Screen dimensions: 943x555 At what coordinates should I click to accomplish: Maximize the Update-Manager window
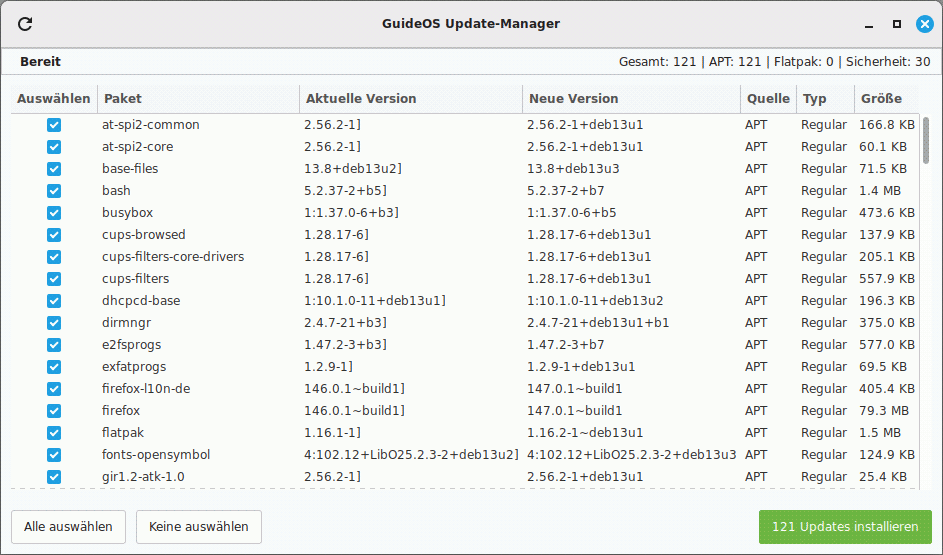click(x=897, y=24)
